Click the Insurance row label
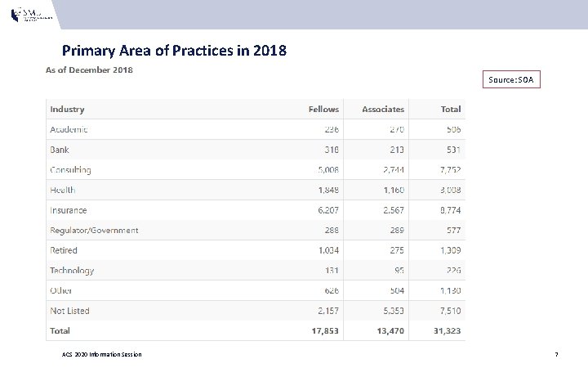This screenshot has height=368, width=588. tap(69, 210)
